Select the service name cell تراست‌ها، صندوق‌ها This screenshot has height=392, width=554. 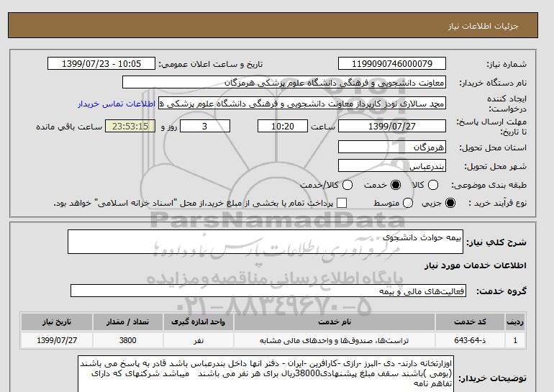[335, 340]
